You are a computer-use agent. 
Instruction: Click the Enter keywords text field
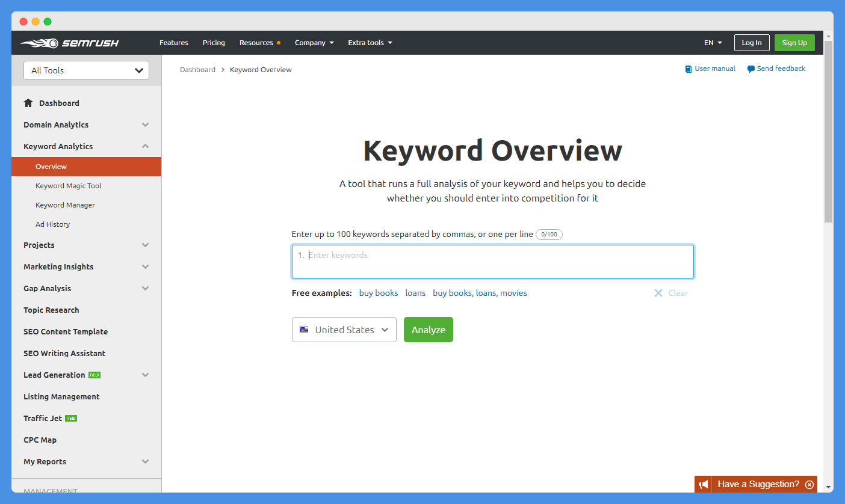(x=493, y=262)
